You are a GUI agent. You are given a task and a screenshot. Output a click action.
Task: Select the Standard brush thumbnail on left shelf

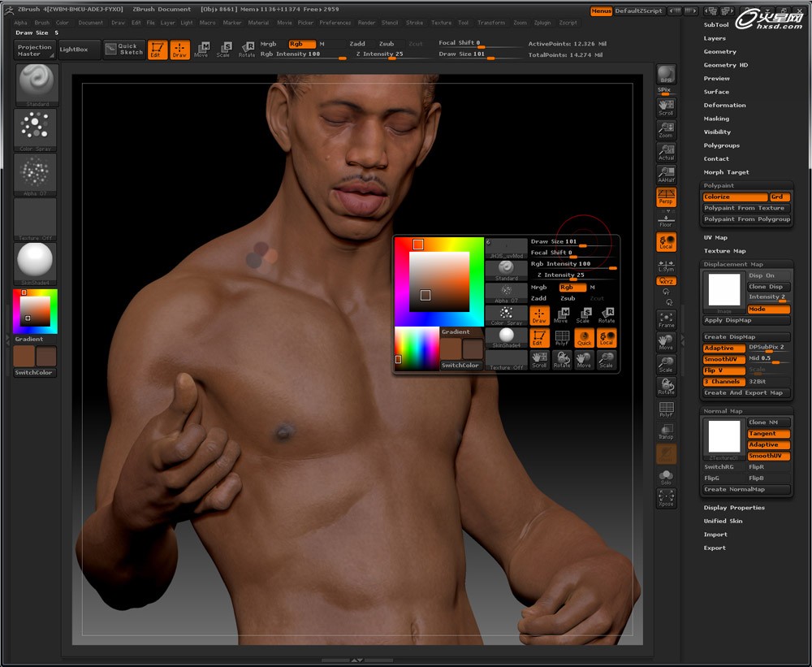(x=37, y=85)
